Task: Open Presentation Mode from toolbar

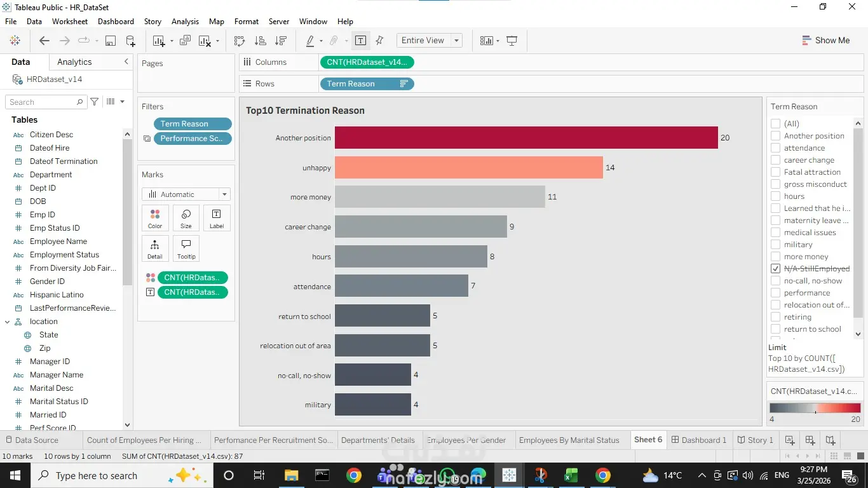Action: pos(512,41)
